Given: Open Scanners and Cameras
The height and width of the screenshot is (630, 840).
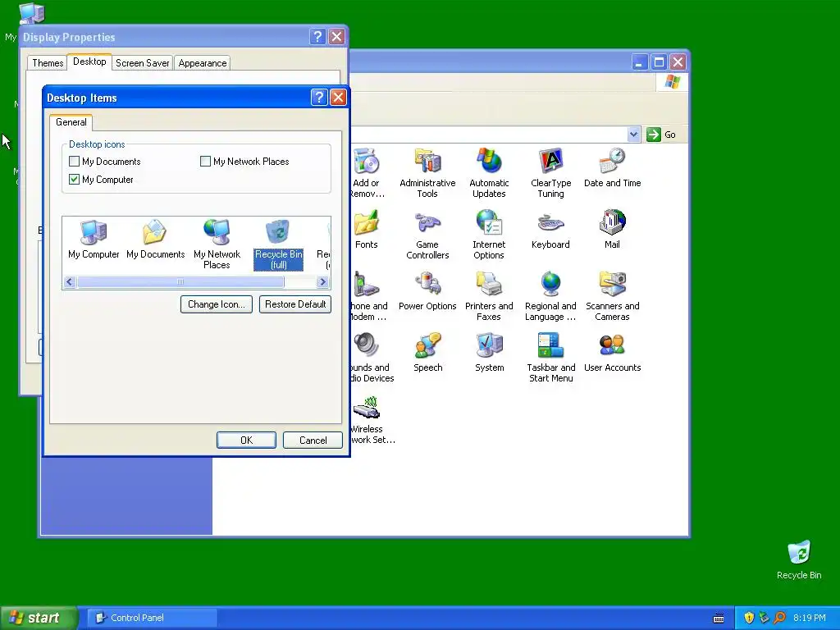Looking at the screenshot, I should point(612,296).
